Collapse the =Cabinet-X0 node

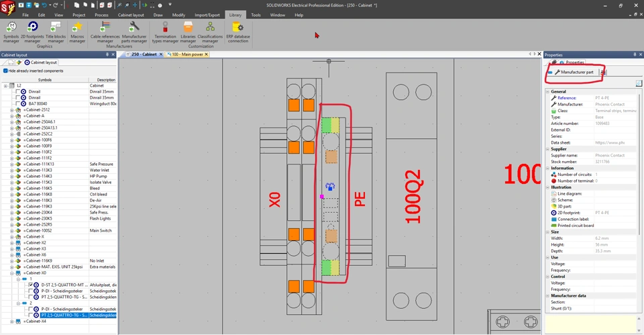tap(11, 273)
